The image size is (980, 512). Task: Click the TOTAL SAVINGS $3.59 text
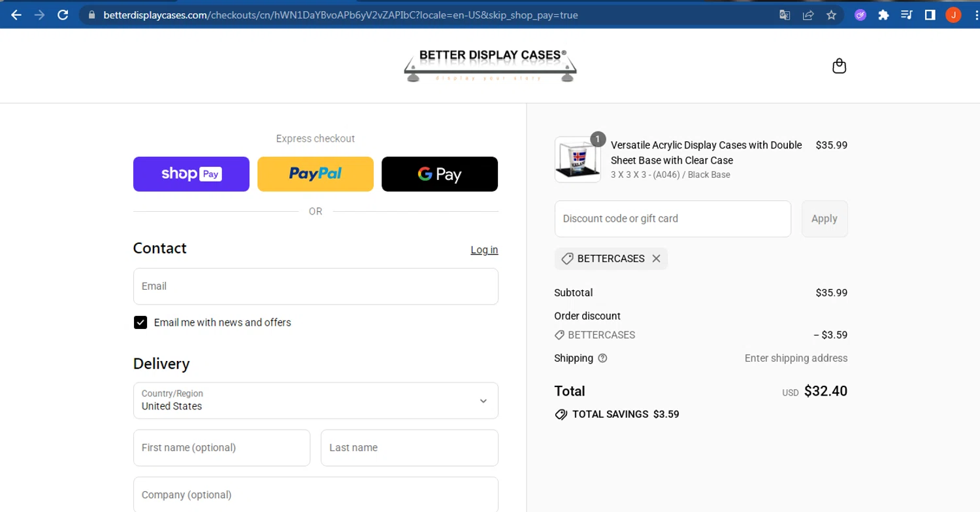coord(626,415)
